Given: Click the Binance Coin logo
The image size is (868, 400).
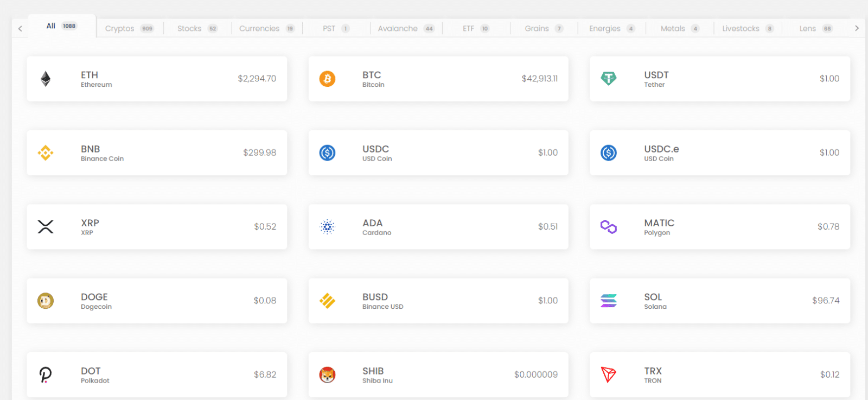Looking at the screenshot, I should click(46, 153).
